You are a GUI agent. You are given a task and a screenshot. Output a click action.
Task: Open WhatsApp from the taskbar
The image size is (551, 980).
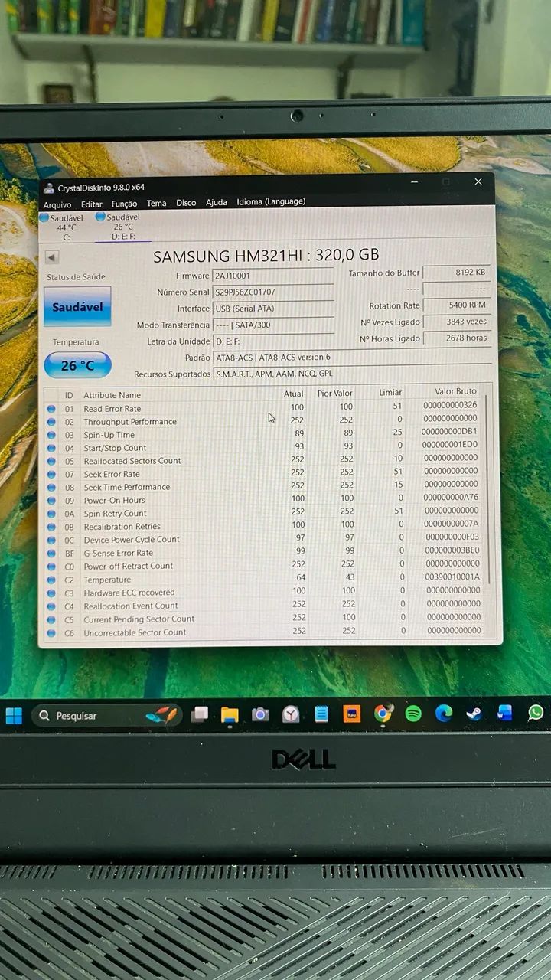tap(536, 713)
